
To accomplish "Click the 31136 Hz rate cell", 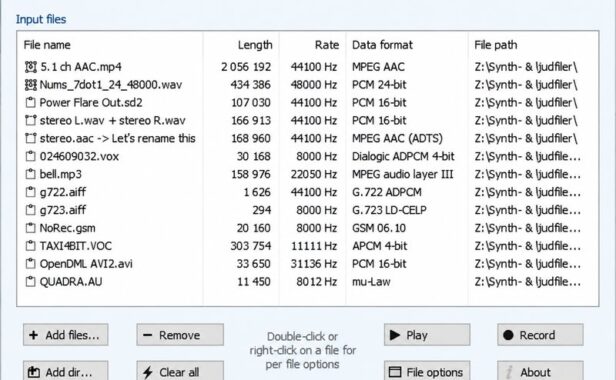I will pos(314,264).
